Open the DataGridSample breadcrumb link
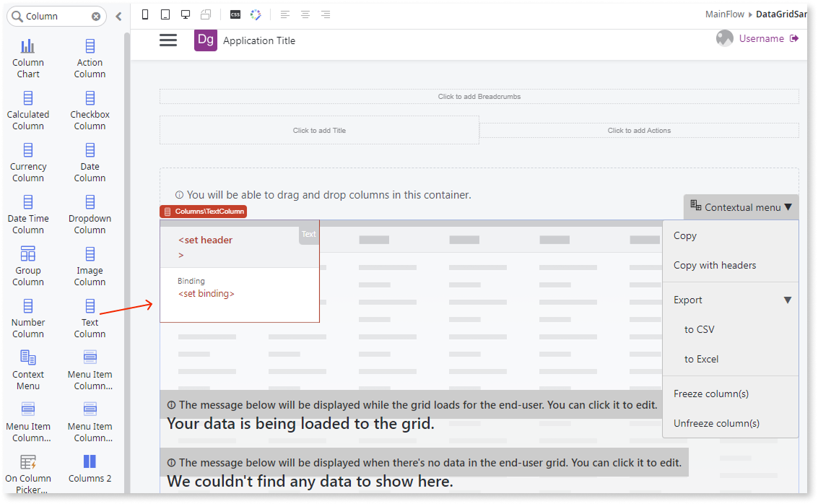 [x=787, y=13]
